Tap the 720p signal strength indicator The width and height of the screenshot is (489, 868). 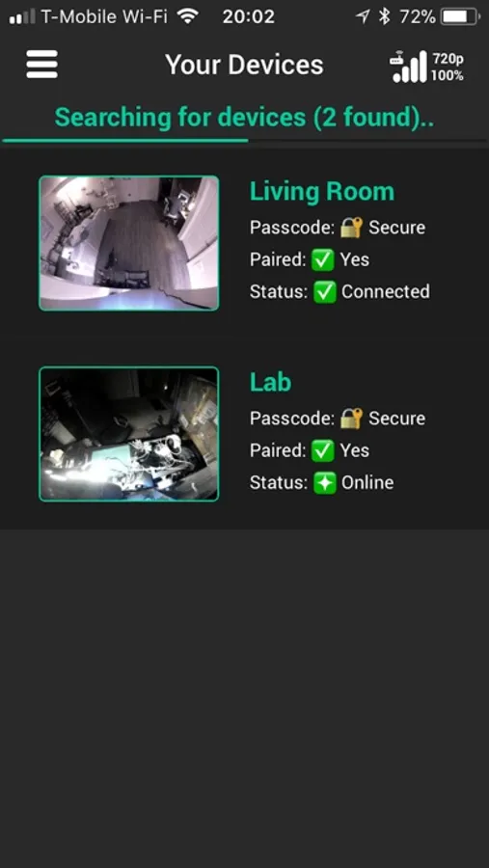426,67
